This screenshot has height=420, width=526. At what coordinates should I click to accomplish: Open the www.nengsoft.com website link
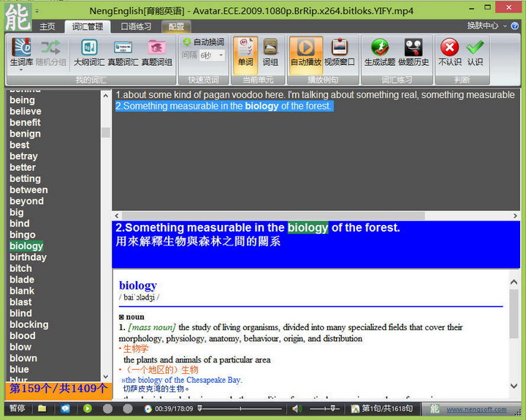click(476, 409)
